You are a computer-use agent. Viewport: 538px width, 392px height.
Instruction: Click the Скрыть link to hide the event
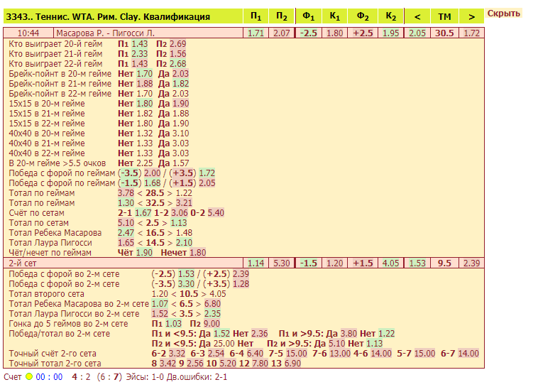(x=503, y=13)
